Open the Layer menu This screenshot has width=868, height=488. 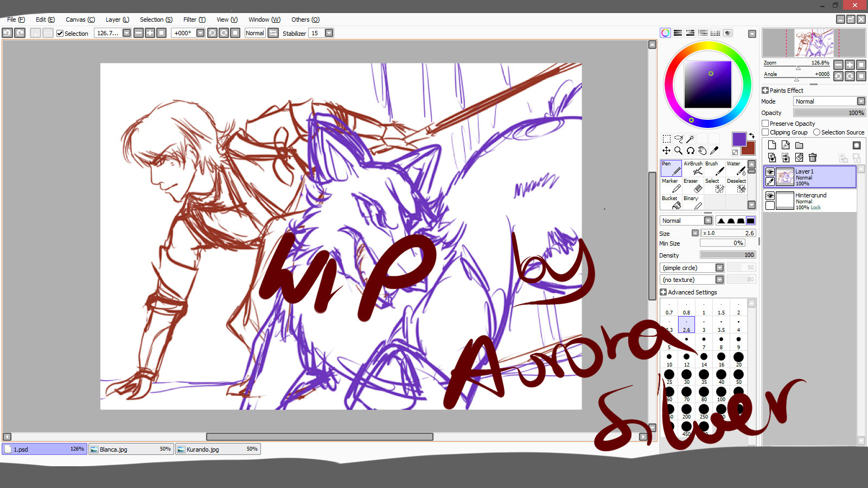click(x=117, y=20)
